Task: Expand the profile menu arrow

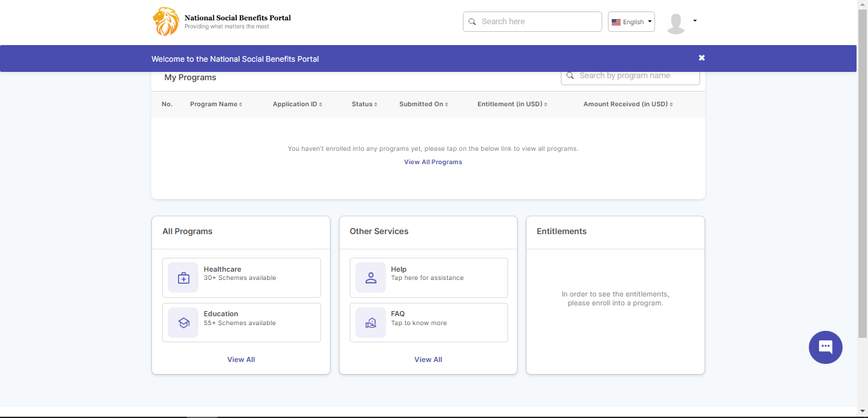Action: 695,21
